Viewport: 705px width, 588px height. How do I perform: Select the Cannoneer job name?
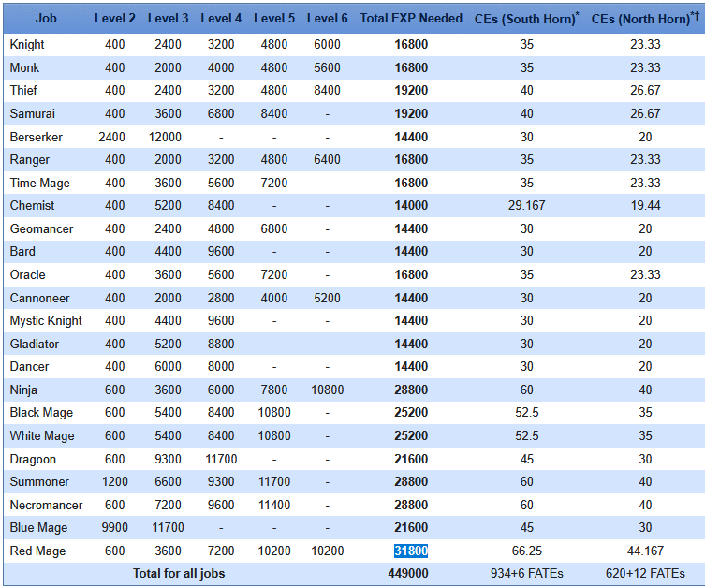click(39, 298)
